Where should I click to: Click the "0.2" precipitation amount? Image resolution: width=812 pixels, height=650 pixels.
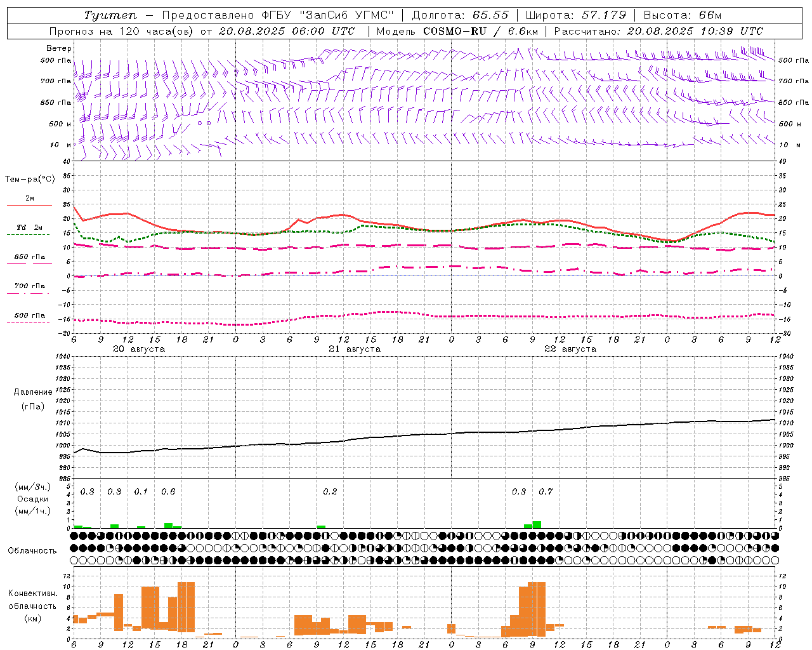pyautogui.click(x=330, y=492)
